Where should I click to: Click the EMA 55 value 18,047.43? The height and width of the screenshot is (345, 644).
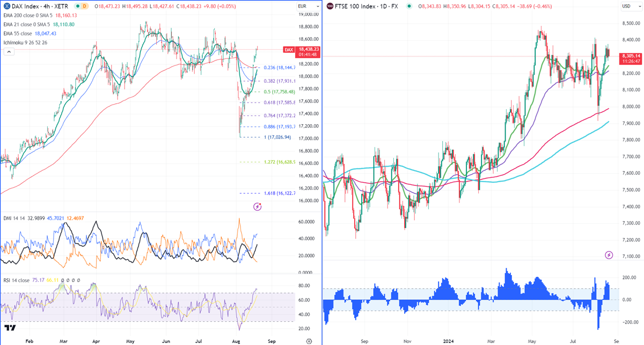pos(45,33)
